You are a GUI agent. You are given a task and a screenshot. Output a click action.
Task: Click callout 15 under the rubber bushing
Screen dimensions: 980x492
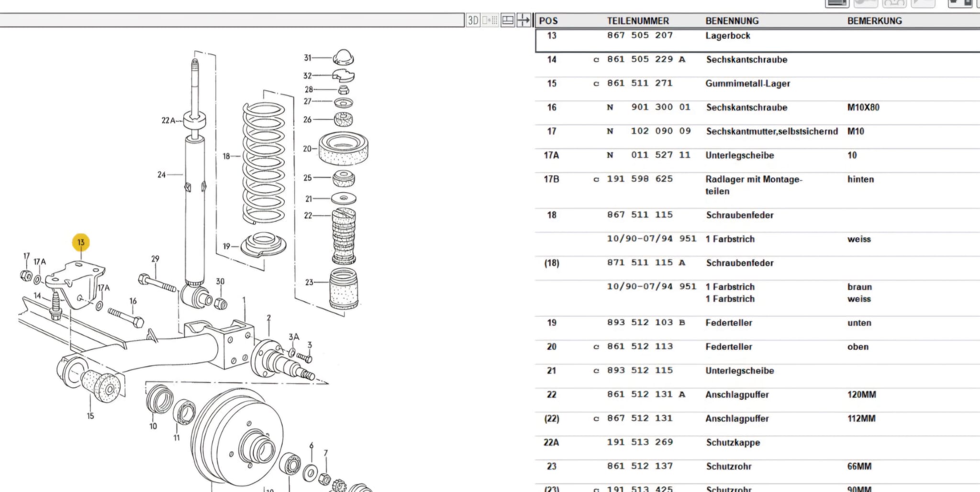click(x=90, y=416)
